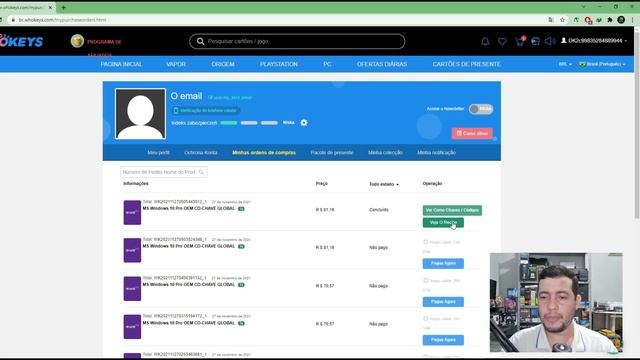Switch to the Minha notificação tab

(436, 152)
